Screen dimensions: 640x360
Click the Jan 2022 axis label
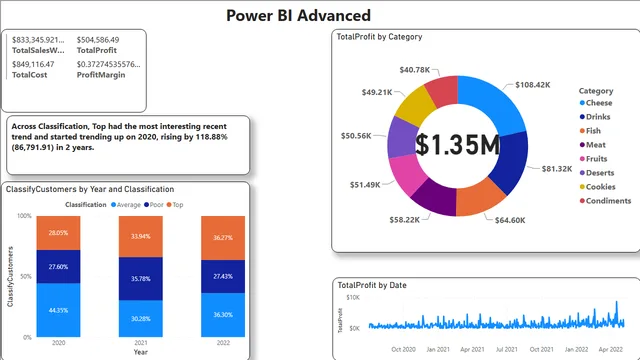click(576, 349)
